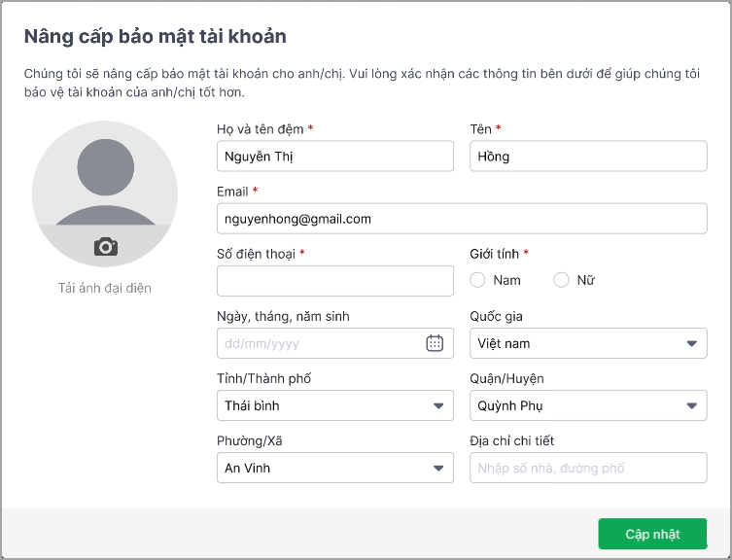732x560 pixels.
Task: Click into the Tên input field
Action: (x=588, y=156)
